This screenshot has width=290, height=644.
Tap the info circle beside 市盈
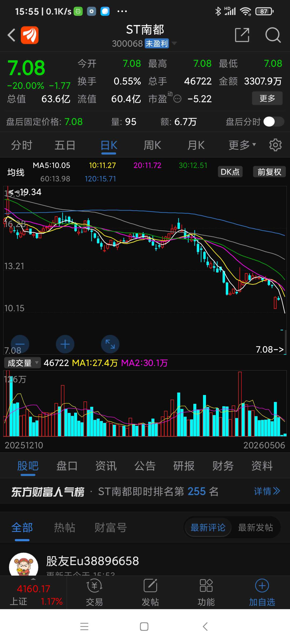coord(177,99)
